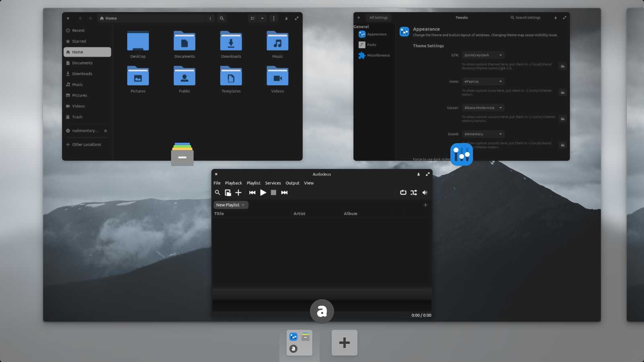
Task: Open the Files main menu (three dots)
Action: tap(274, 18)
